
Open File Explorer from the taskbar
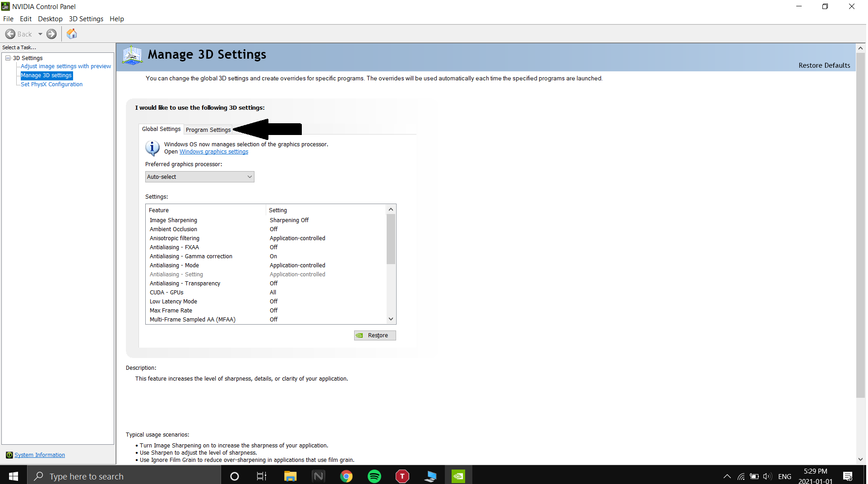290,476
